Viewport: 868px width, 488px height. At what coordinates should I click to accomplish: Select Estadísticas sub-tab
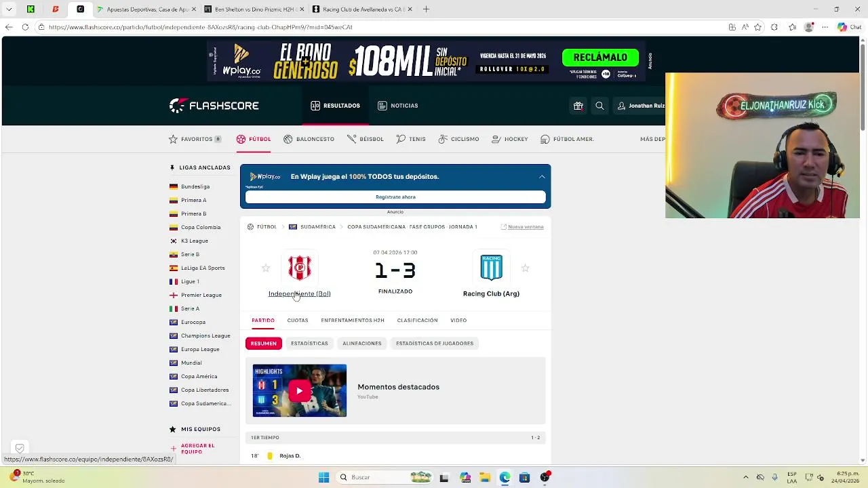(x=309, y=344)
